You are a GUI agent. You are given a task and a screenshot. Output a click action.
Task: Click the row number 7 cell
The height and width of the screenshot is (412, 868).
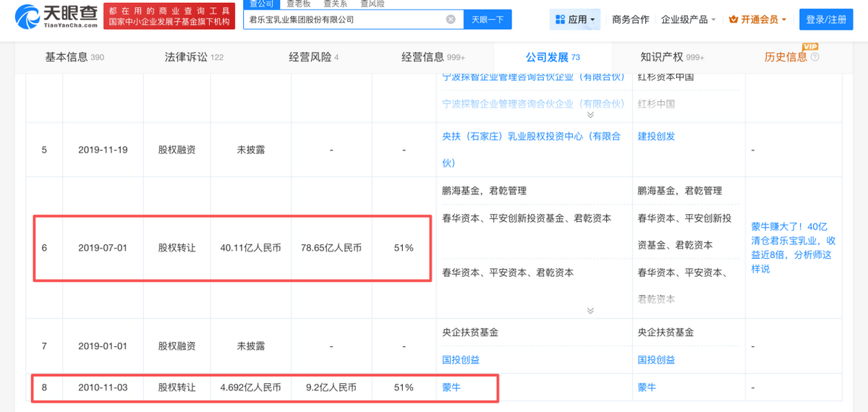point(44,346)
